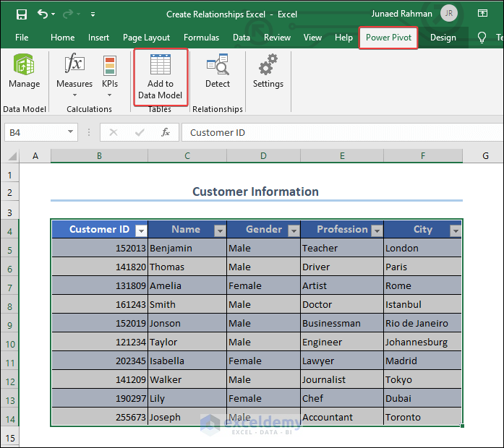This screenshot has height=448, width=504.
Task: Open the Manage Data Model icon
Action: tap(24, 66)
